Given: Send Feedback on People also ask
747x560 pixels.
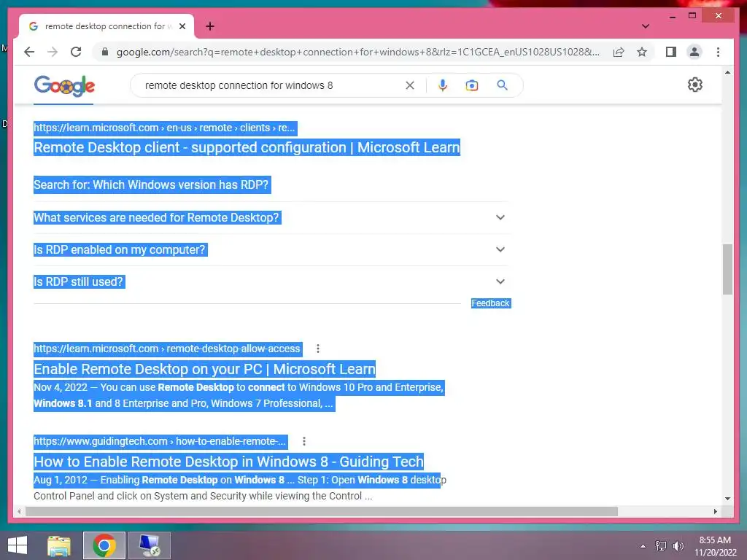Looking at the screenshot, I should pos(491,303).
